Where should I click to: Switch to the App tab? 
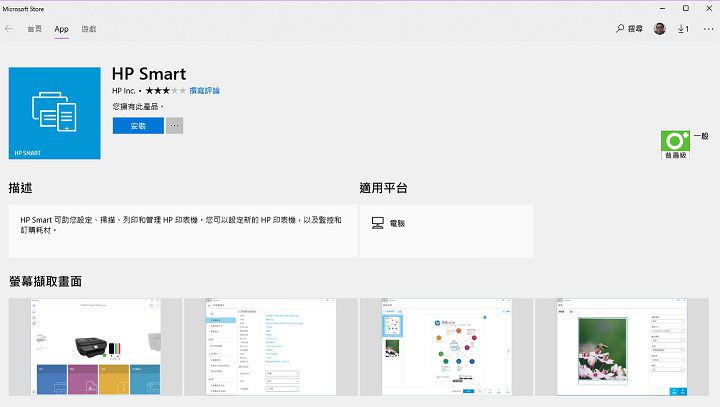point(62,29)
